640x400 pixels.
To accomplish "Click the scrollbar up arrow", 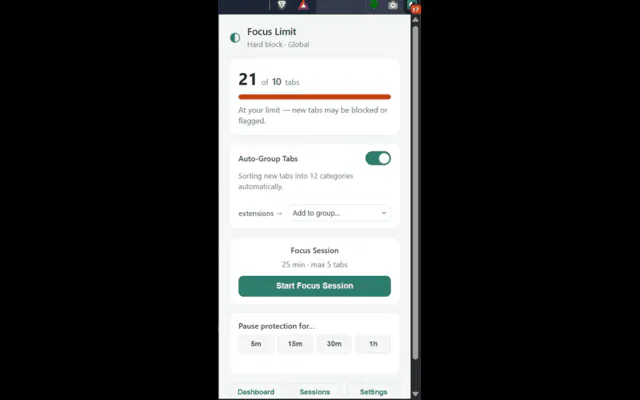I will [415, 20].
